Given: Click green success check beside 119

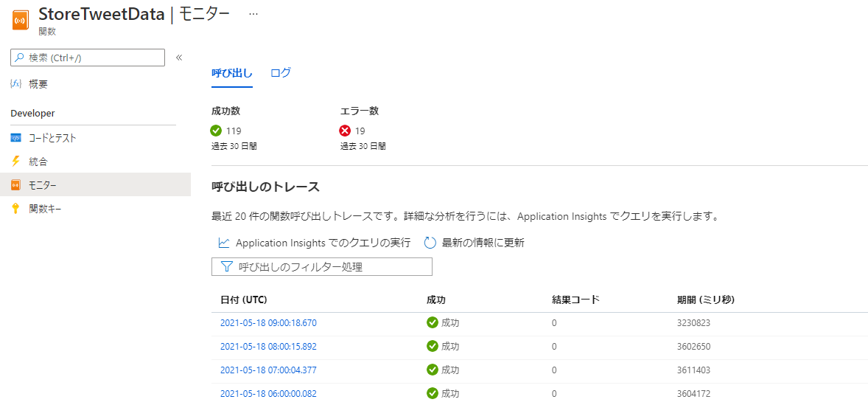Looking at the screenshot, I should pos(217,131).
